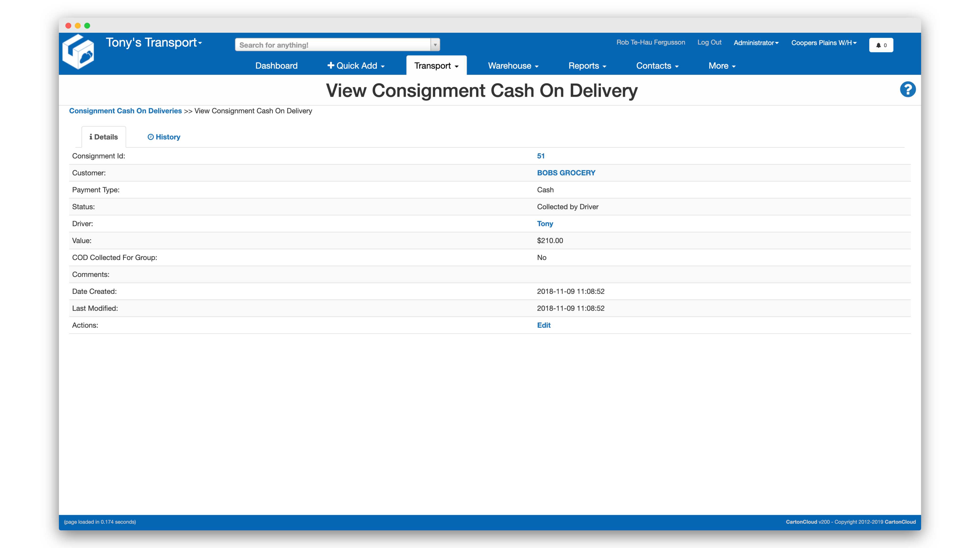Viewport: 980px width, 548px height.
Task: Open the Transport dropdown menu
Action: pos(436,65)
